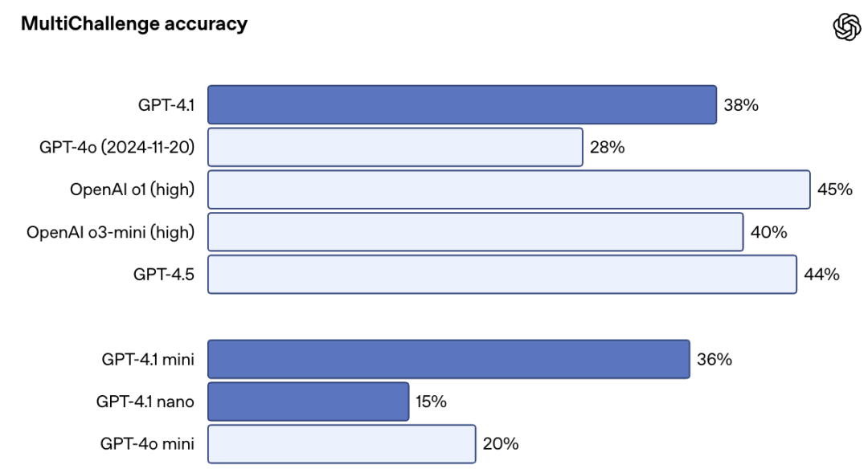Click the GPT-4.1 nano label text

(x=145, y=402)
